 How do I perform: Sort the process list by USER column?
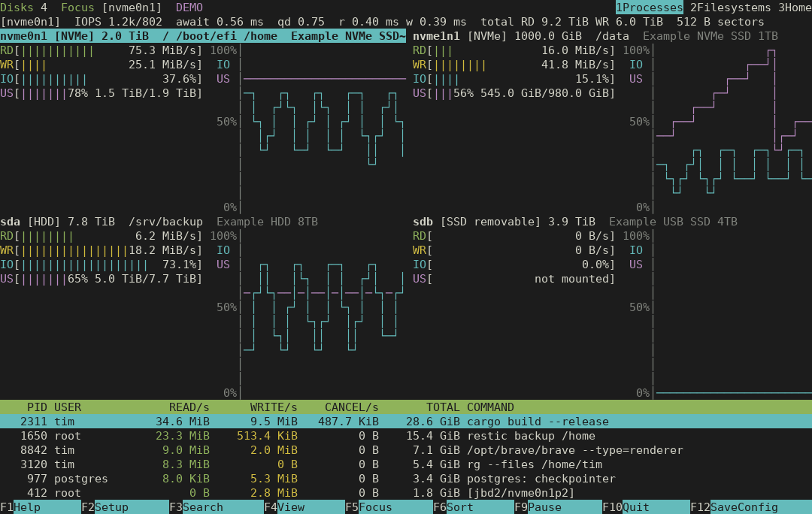[x=68, y=407]
